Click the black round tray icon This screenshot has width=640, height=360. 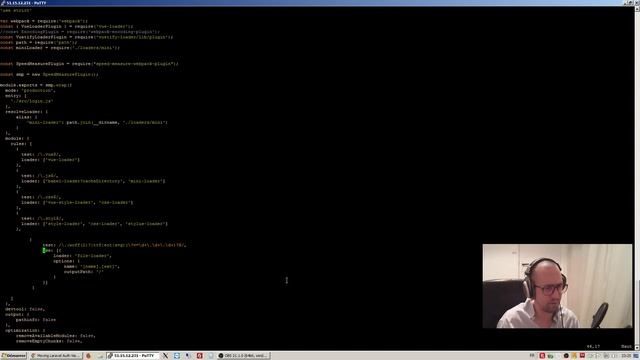click(566, 356)
